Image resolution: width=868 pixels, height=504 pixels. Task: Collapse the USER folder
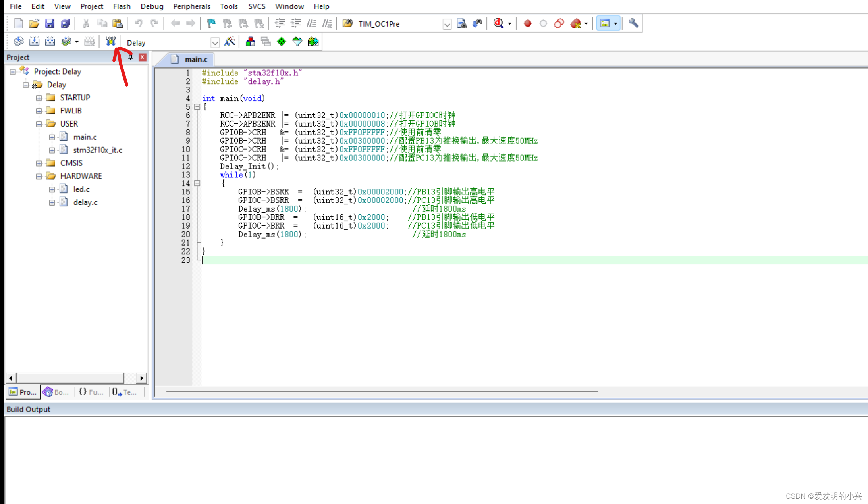(x=39, y=124)
